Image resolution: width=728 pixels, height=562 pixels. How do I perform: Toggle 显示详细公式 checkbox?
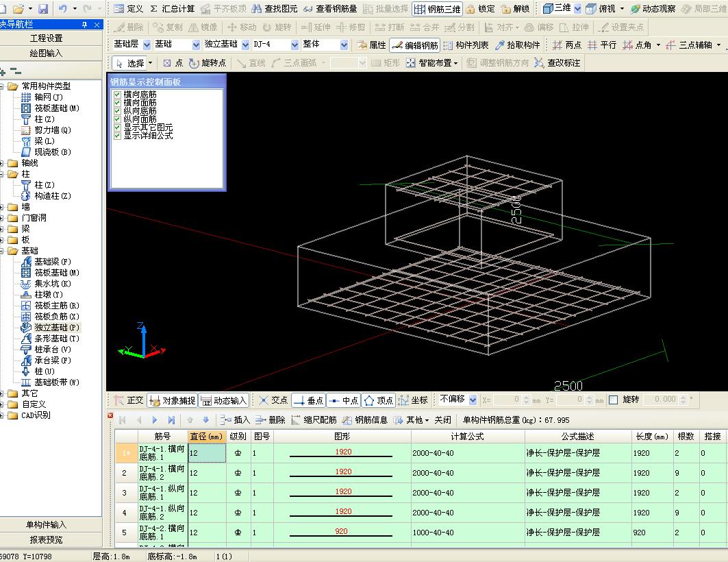coord(118,136)
